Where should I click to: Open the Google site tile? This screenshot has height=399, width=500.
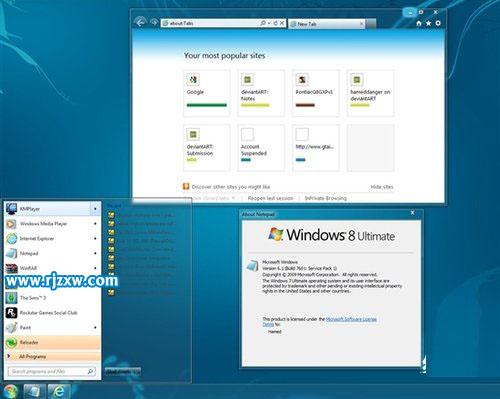(207, 93)
